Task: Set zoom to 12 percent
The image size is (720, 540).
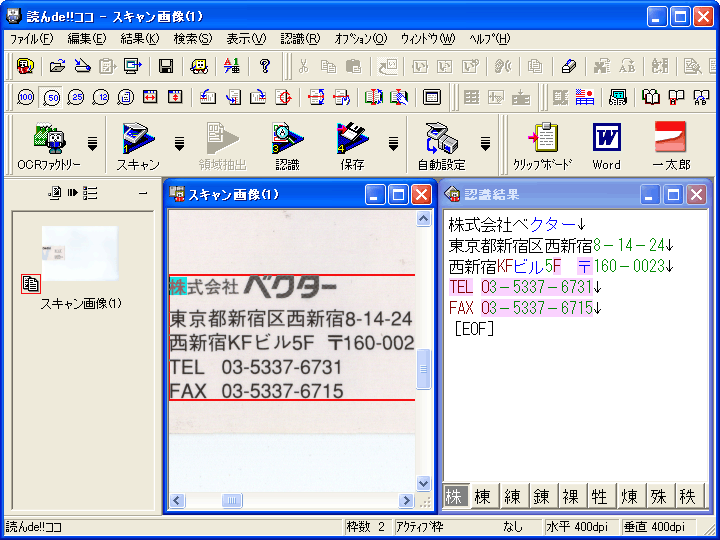Action: point(101,97)
